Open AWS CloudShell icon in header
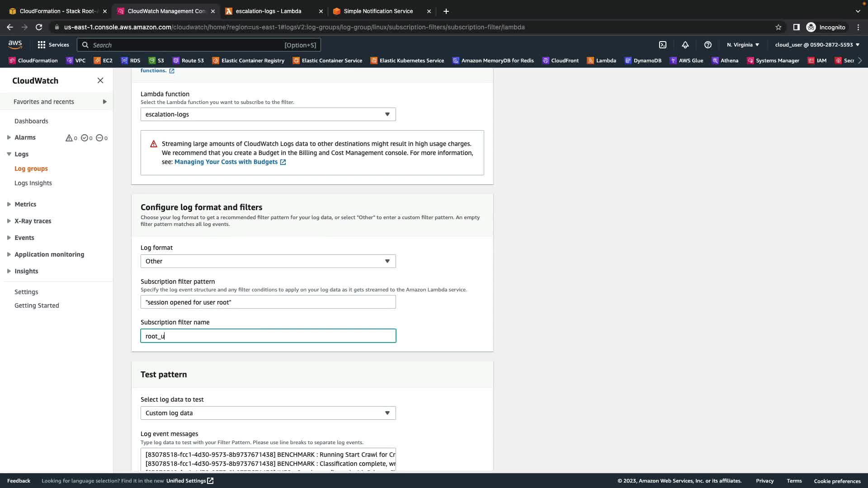 [662, 45]
